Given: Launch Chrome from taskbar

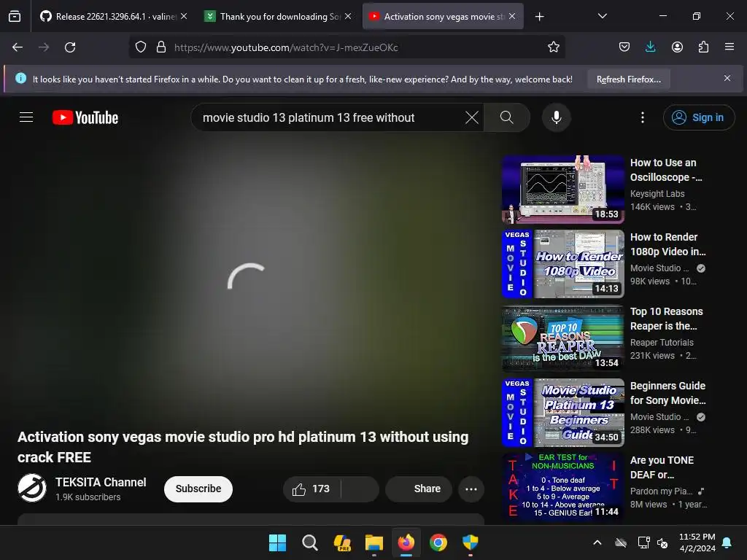Looking at the screenshot, I should click(x=438, y=542).
